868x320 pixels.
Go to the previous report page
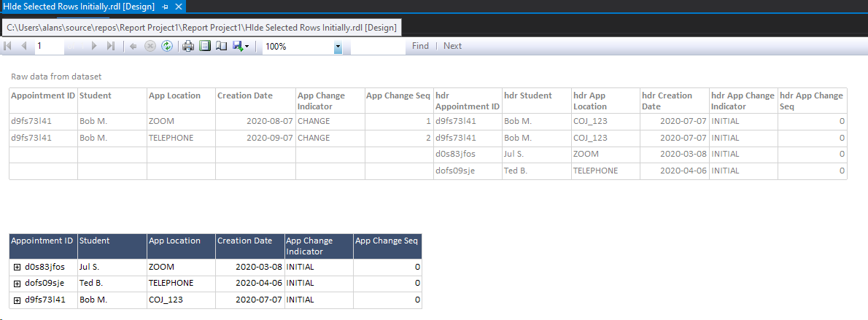24,47
